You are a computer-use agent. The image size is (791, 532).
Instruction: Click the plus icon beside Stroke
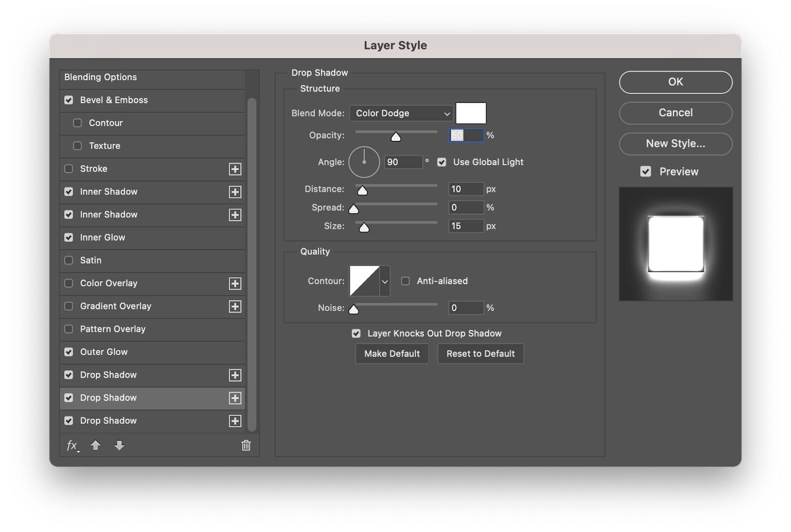click(235, 169)
